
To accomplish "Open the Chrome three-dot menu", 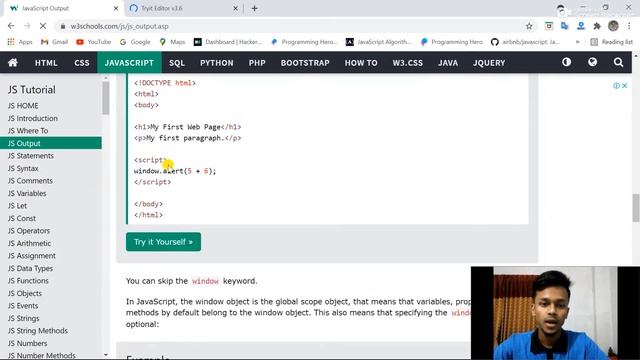I will [x=629, y=26].
